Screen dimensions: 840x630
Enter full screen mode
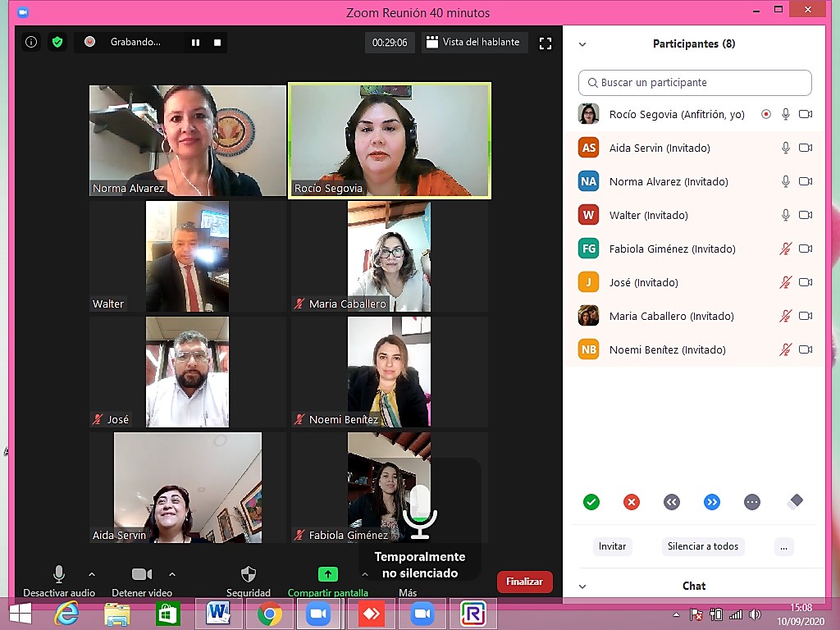546,43
